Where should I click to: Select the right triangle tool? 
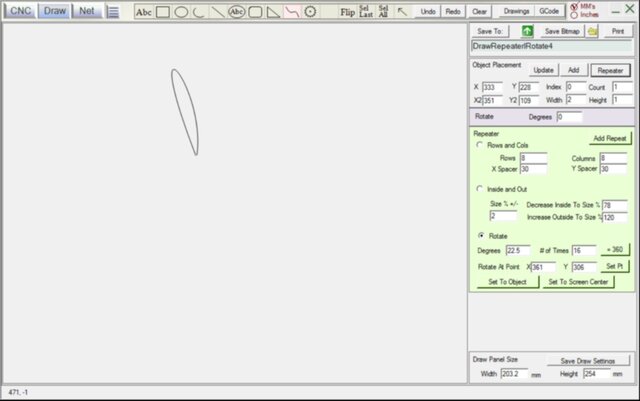click(273, 12)
